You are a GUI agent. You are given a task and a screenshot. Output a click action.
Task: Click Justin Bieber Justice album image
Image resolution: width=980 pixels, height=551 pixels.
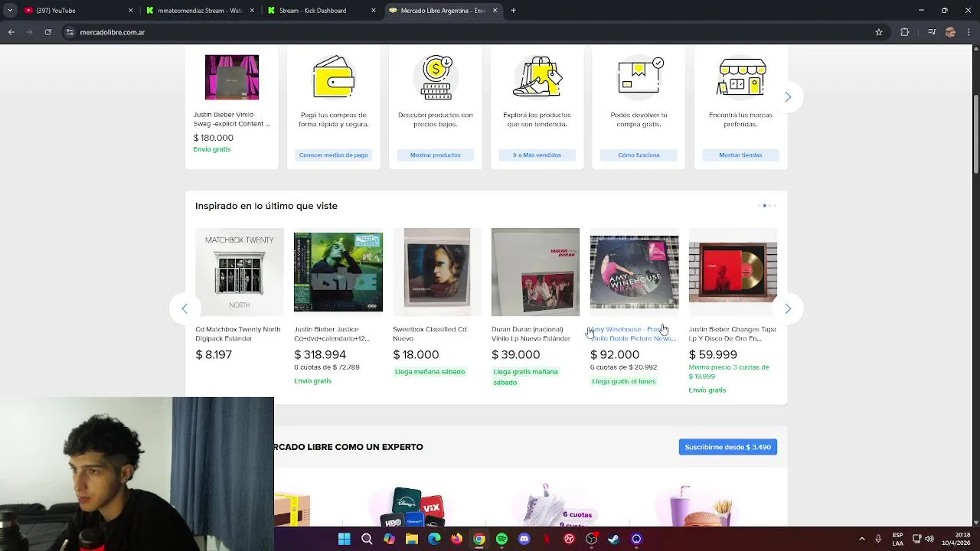(x=338, y=272)
